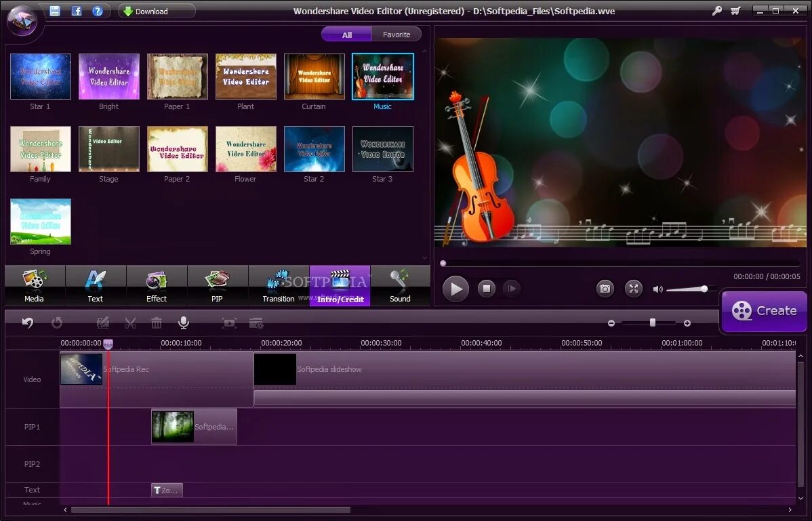Open the Transition tab
Screen dimensions: 812x521
[279, 286]
